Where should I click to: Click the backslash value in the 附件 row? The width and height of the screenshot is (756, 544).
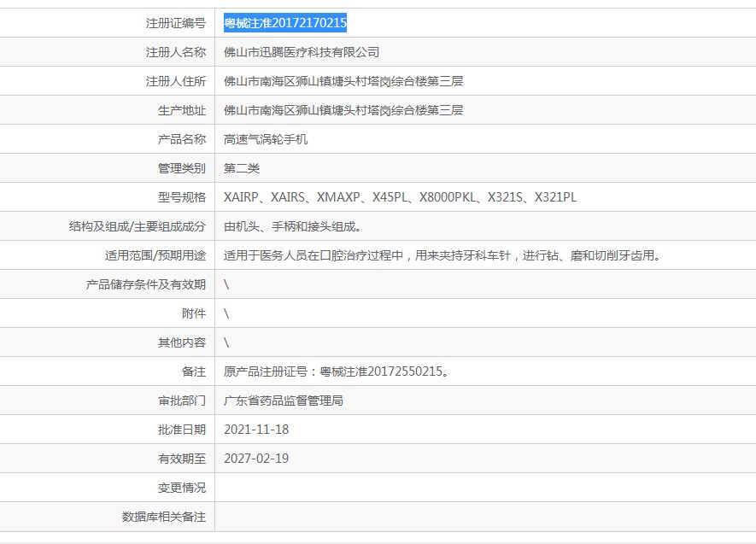226,313
